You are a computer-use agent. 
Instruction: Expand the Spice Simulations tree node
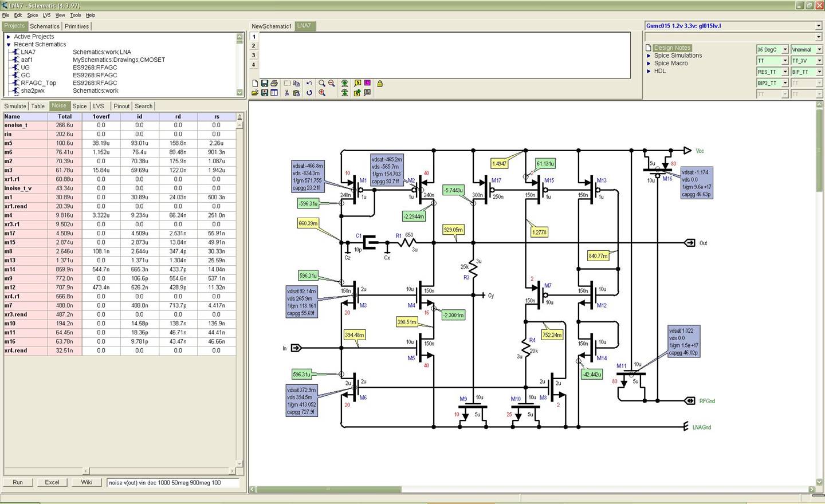tap(649, 56)
